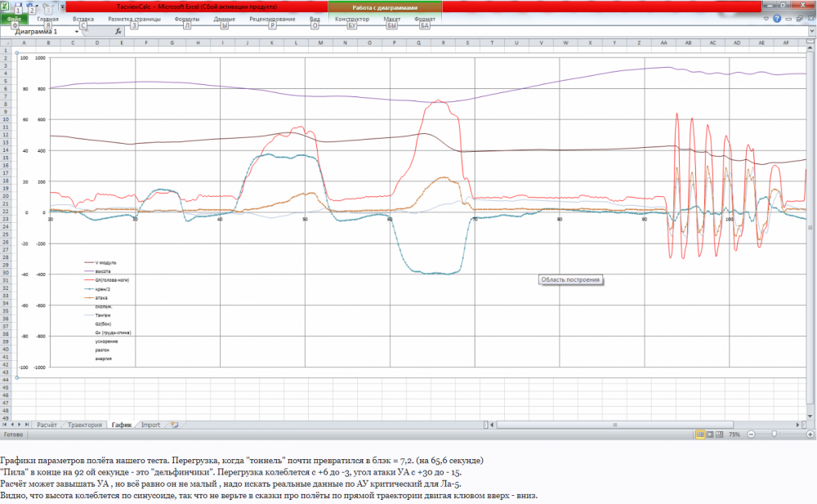The image size is (817, 504).
Task: Click the zoom slider handle
Action: (x=775, y=435)
